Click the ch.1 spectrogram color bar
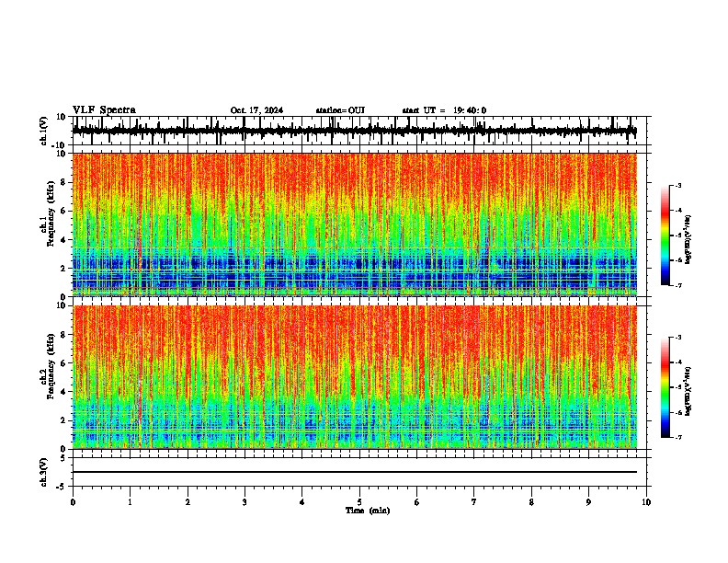The image size is (728, 563). pyautogui.click(x=665, y=236)
